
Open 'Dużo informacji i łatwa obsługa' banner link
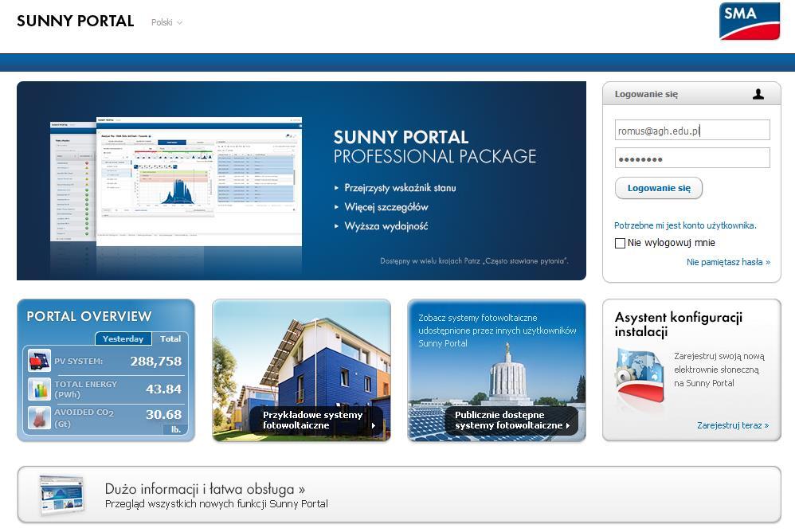click(205, 489)
